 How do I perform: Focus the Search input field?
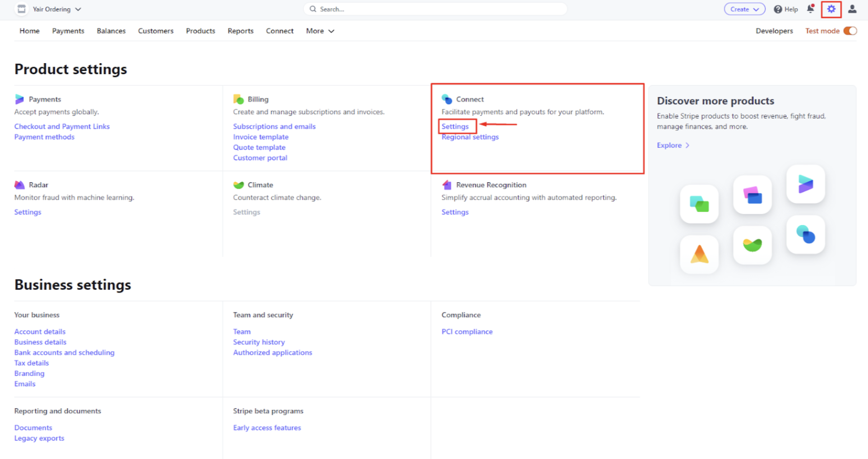pyautogui.click(x=435, y=9)
